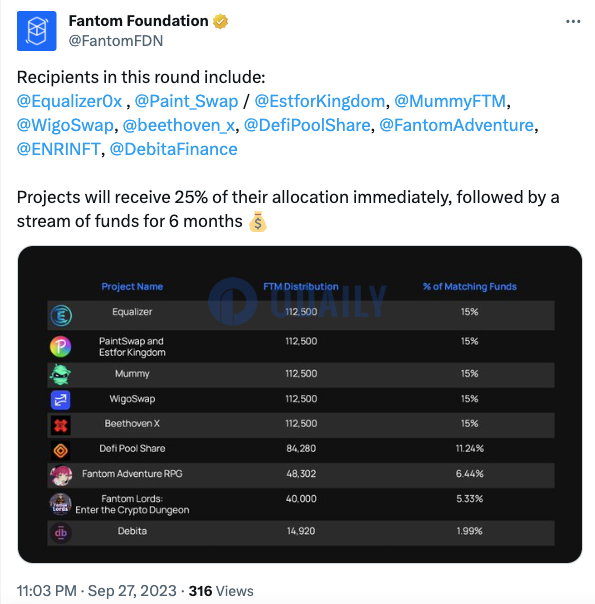595x604 pixels.
Task: Open the @Paint_Swap mention link
Action: tap(186, 101)
